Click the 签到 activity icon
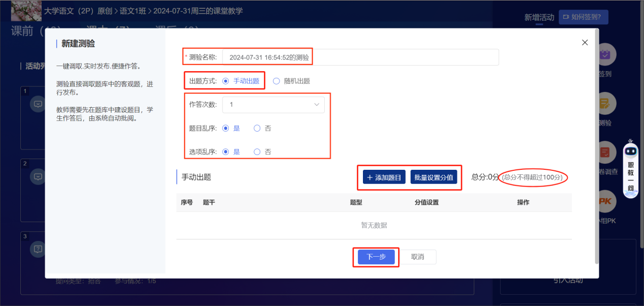Viewport: 644px width, 306px height. pos(605,55)
